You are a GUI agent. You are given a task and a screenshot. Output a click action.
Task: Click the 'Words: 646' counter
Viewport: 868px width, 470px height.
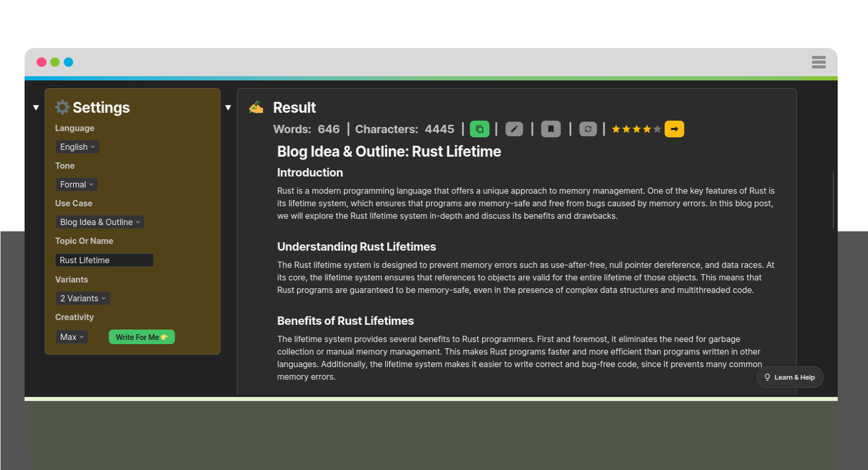click(x=306, y=129)
